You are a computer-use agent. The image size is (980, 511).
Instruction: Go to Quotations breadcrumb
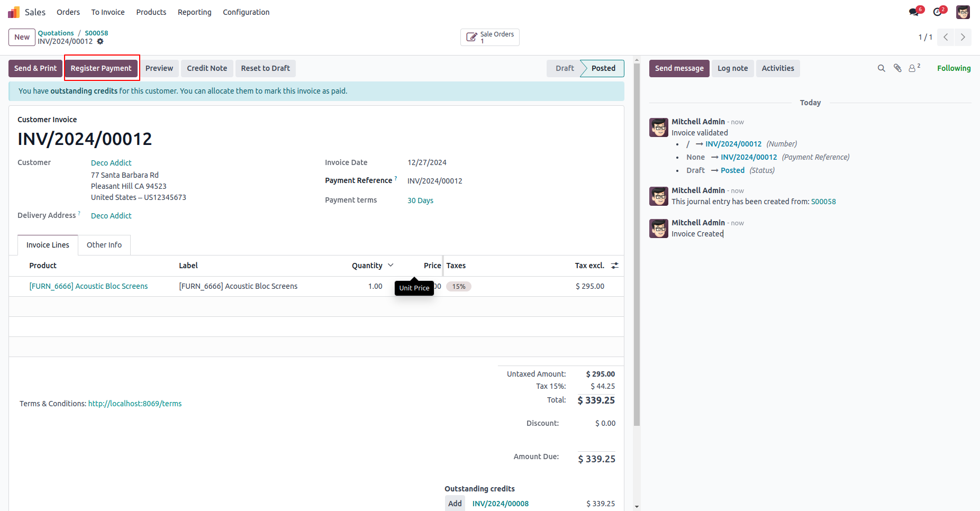click(x=56, y=33)
